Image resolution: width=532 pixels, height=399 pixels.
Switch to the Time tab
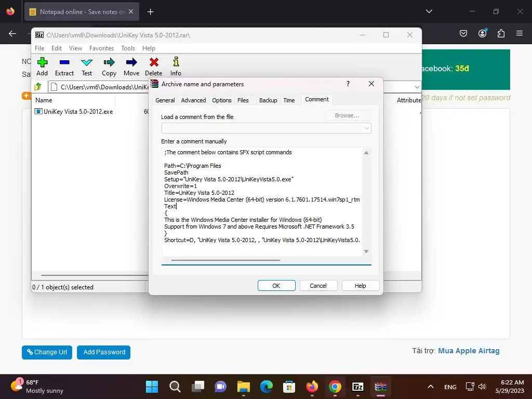point(289,100)
